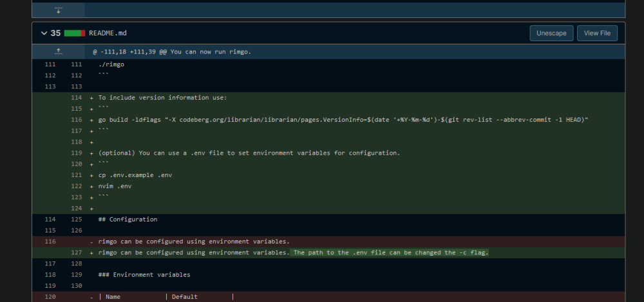Expand hidden lines above line 111
The height and width of the screenshot is (302, 644).
point(59,52)
